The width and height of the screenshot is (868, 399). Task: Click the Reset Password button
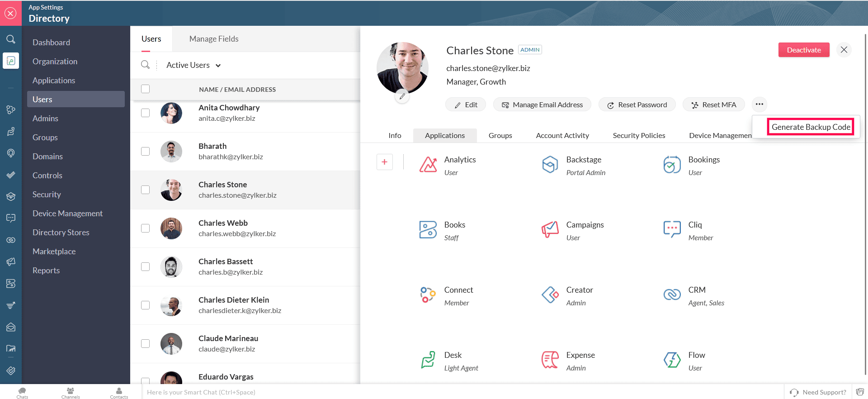(637, 104)
